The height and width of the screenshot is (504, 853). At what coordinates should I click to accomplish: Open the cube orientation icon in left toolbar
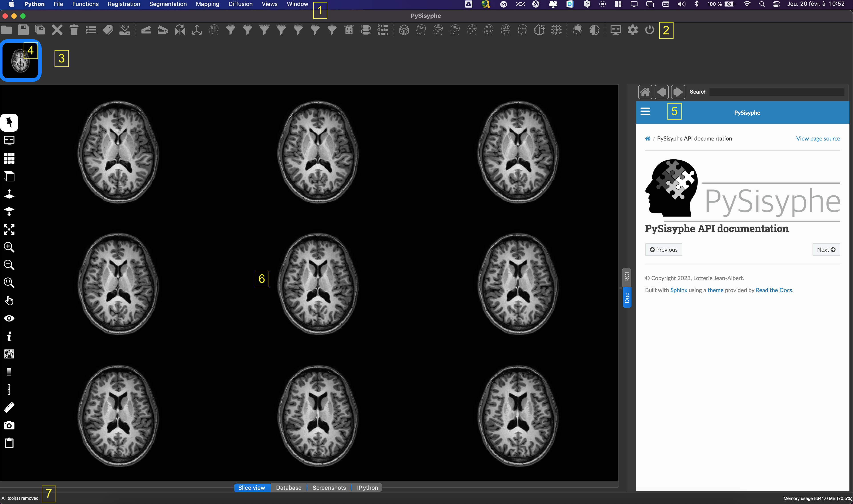pyautogui.click(x=9, y=176)
